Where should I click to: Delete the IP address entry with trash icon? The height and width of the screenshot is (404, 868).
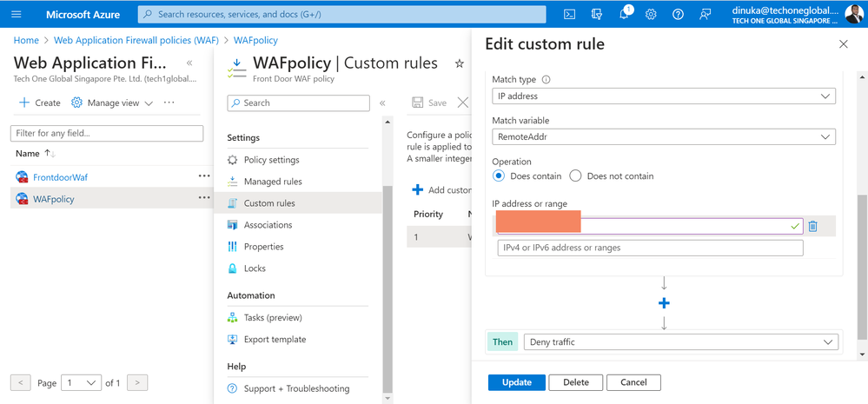[812, 226]
